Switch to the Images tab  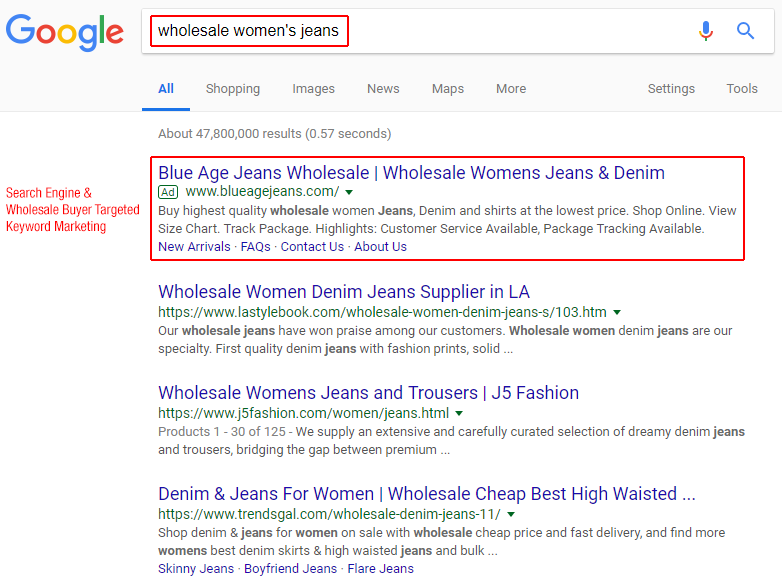(x=313, y=89)
